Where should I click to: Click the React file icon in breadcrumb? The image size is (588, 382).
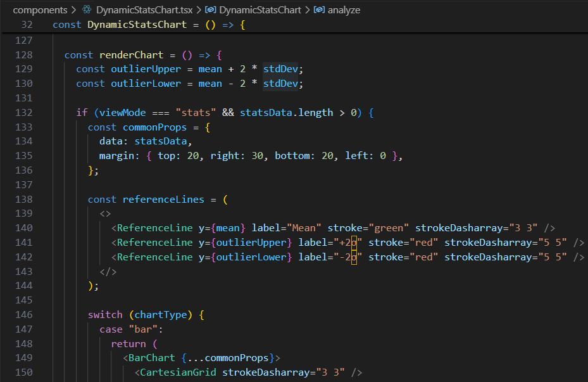(x=87, y=10)
